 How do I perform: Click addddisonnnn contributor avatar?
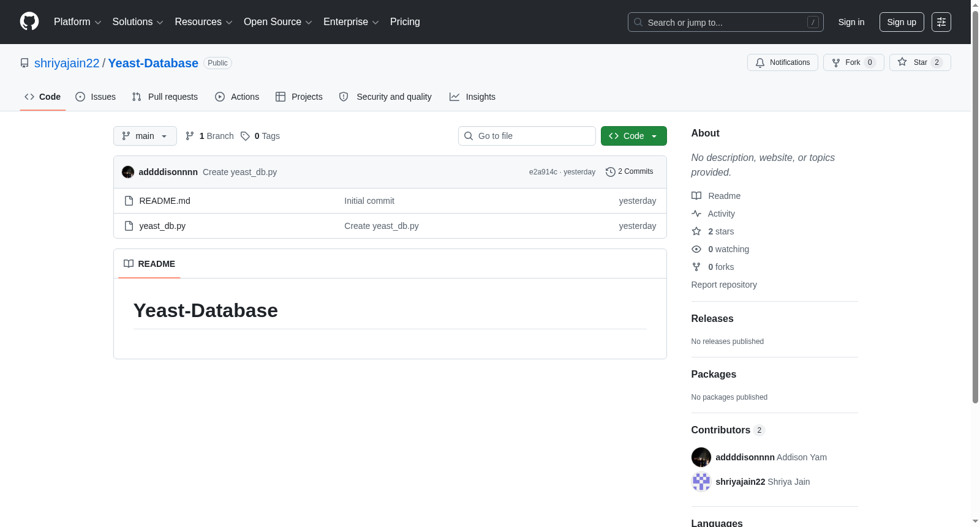coord(701,457)
